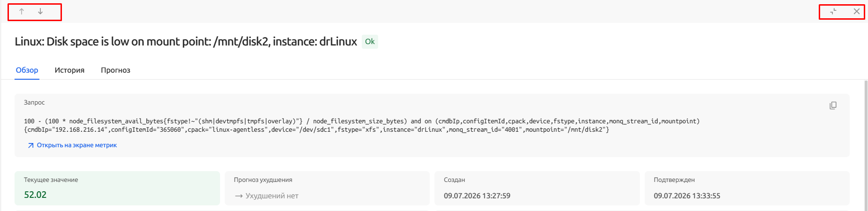Select the current value 52.02
This screenshot has width=868, height=211.
pyautogui.click(x=35, y=195)
